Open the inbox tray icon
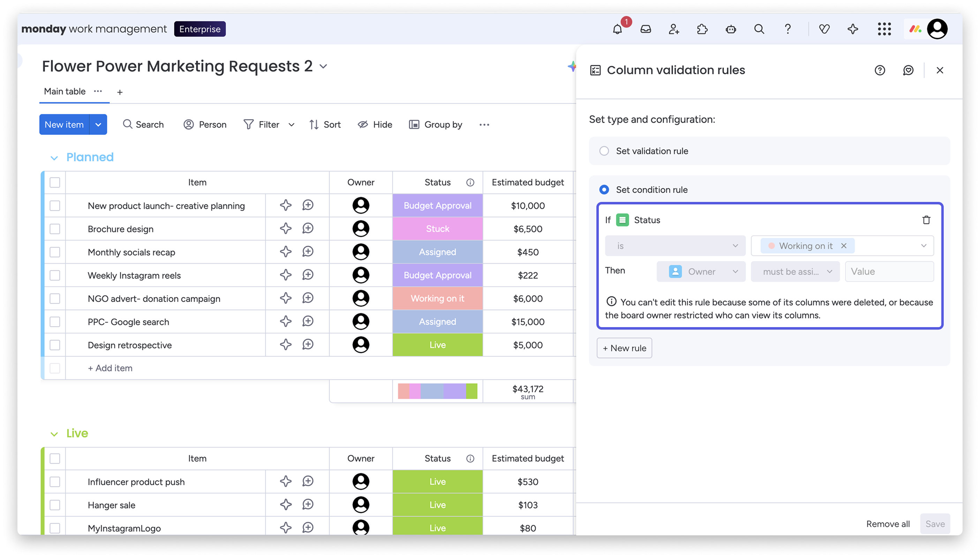The height and width of the screenshot is (558, 980). [646, 29]
